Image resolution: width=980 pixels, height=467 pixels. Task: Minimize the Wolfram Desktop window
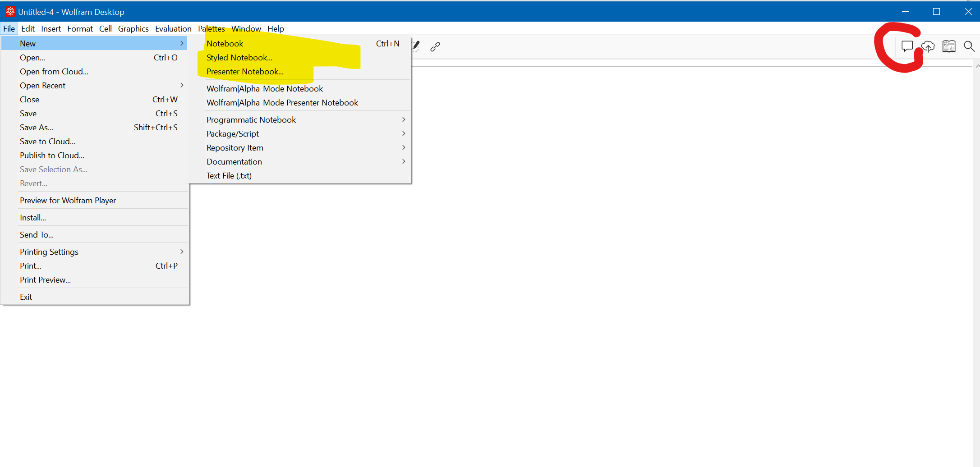(x=905, y=12)
